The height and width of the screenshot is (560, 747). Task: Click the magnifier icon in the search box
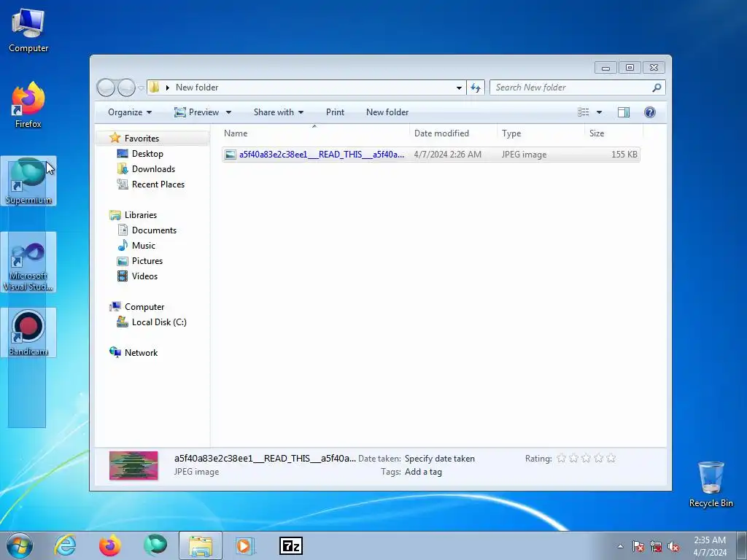(x=657, y=87)
